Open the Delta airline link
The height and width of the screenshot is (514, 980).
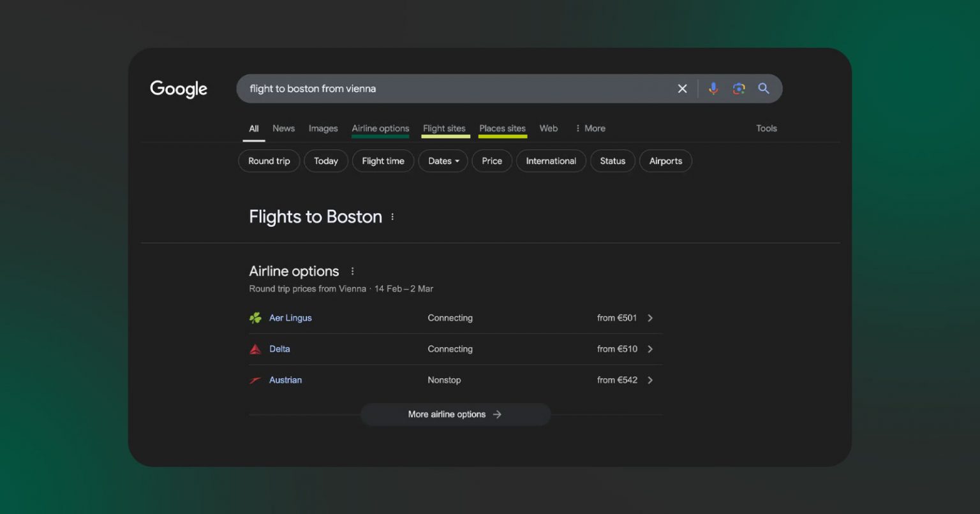pyautogui.click(x=279, y=349)
